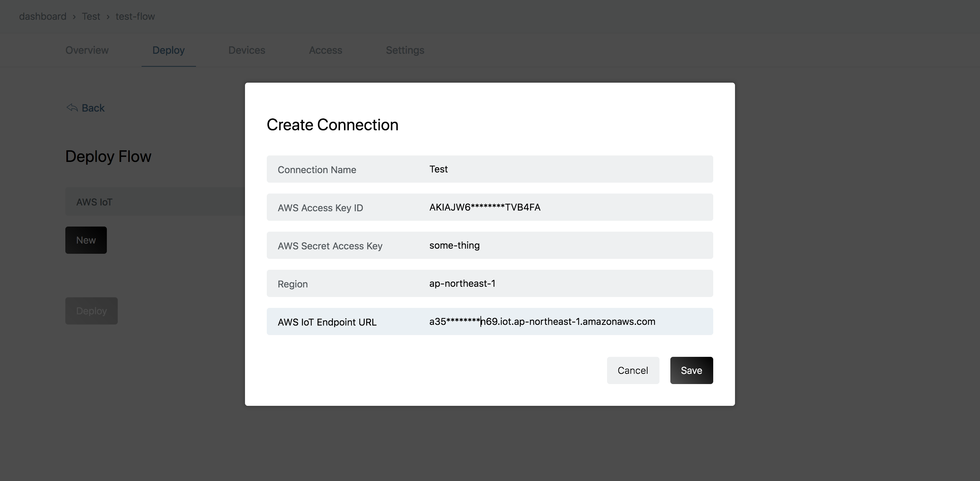Click the Back link text
The image size is (980, 481).
pos(93,108)
